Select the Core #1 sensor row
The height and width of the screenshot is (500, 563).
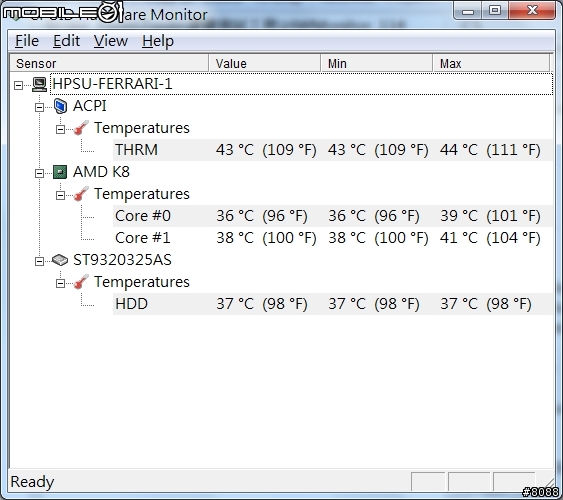pos(333,238)
